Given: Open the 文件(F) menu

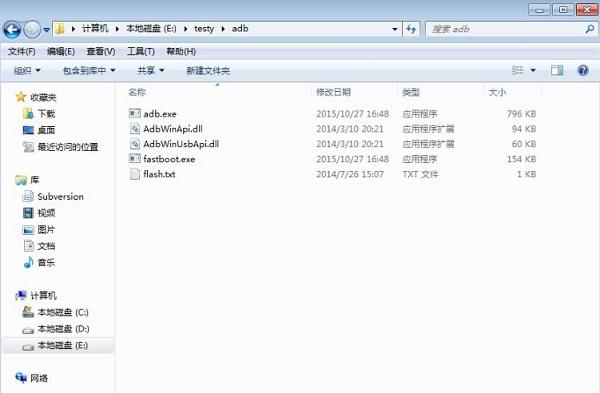Looking at the screenshot, I should coord(21,51).
